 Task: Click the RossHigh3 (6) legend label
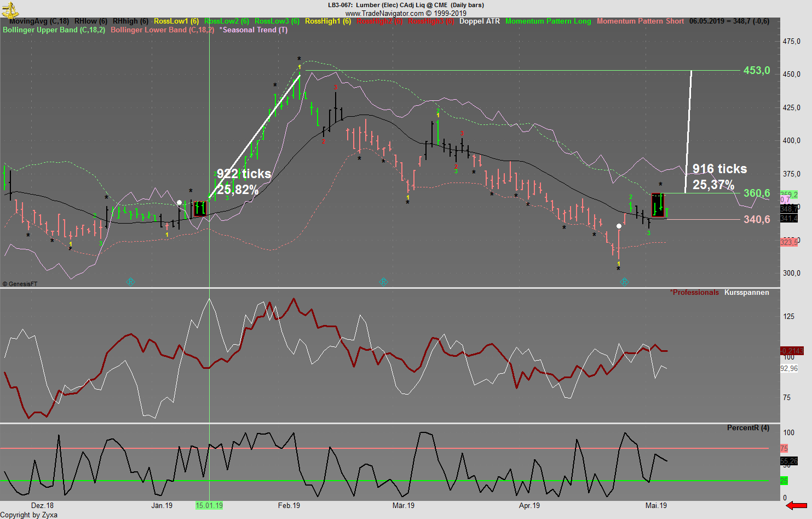click(431, 21)
